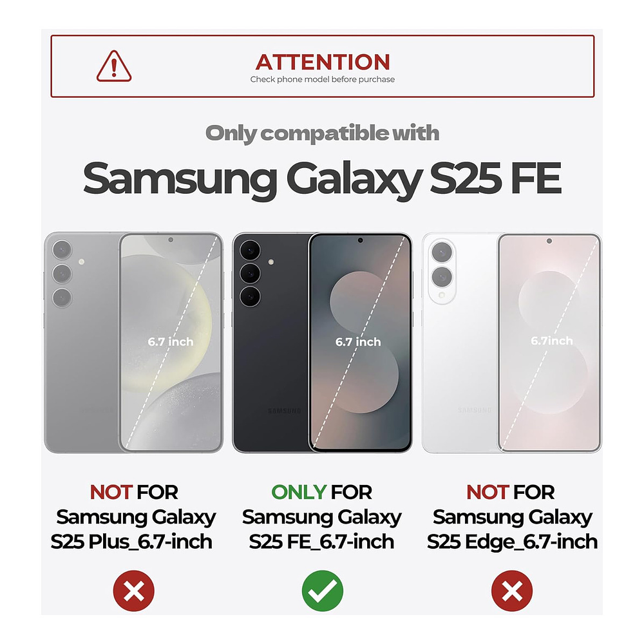Viewport: 644px width, 644px height.
Task: Click 'NOT FOR' label above S25 Edge
Action: [x=511, y=492]
